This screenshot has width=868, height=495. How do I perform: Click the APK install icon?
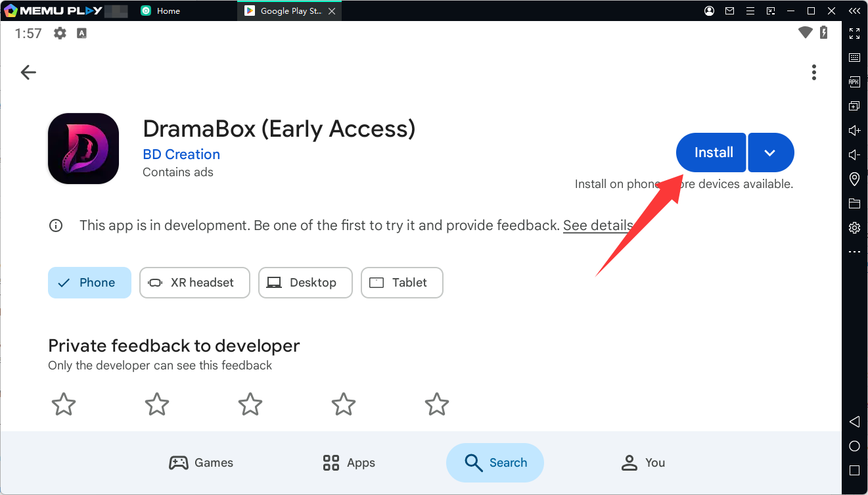(854, 82)
